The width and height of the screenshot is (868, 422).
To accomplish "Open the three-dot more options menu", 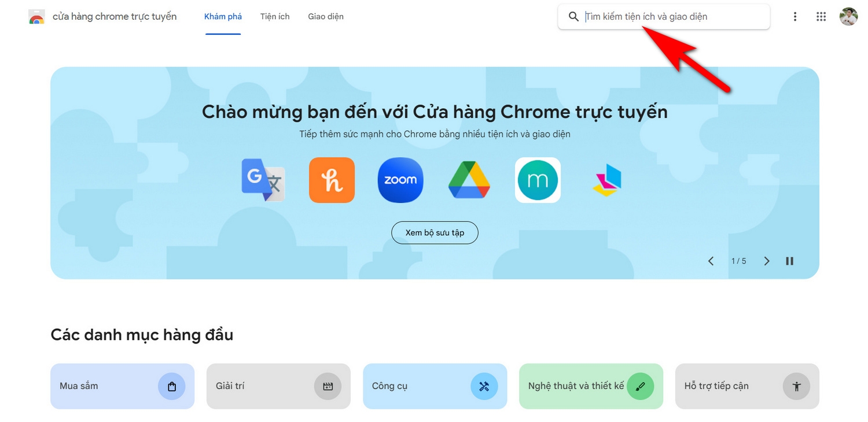I will point(795,17).
